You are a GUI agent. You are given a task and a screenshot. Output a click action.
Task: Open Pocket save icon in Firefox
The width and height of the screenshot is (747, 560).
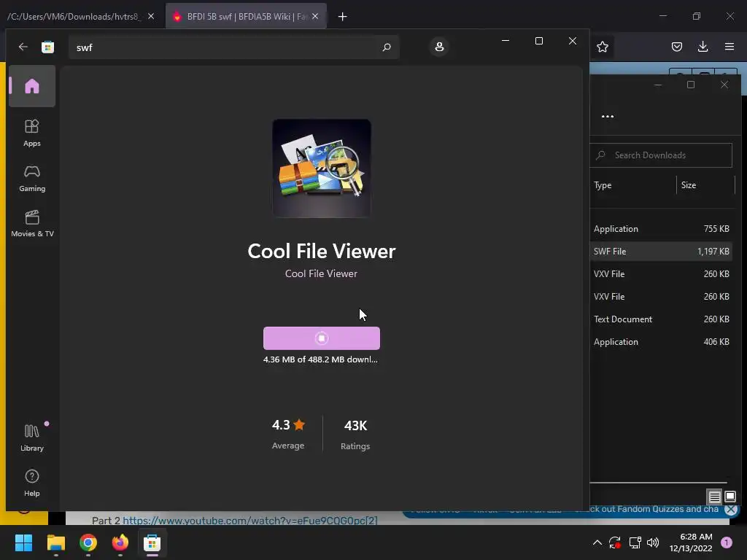tap(676, 47)
